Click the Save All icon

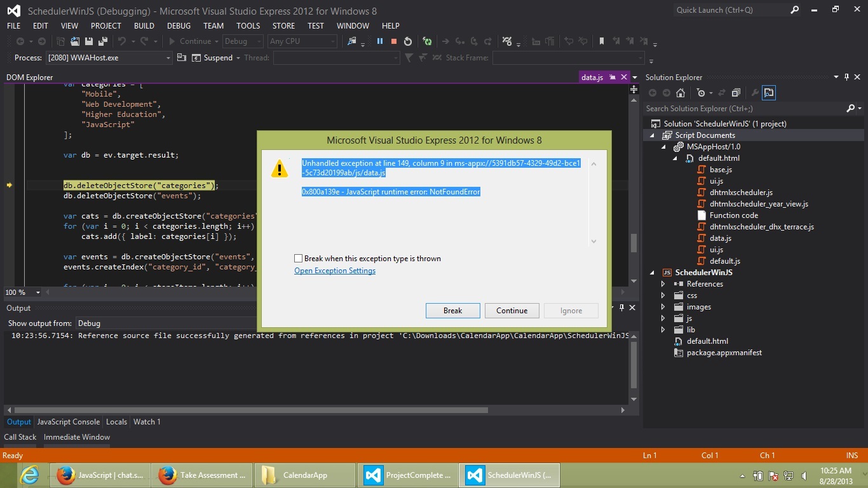click(103, 41)
